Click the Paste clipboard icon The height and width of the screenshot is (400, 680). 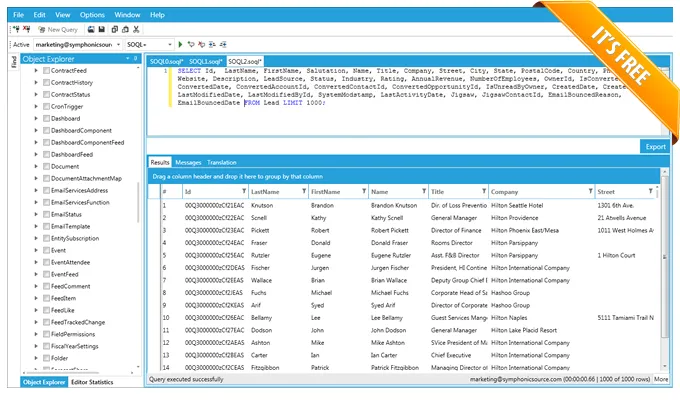tap(125, 30)
